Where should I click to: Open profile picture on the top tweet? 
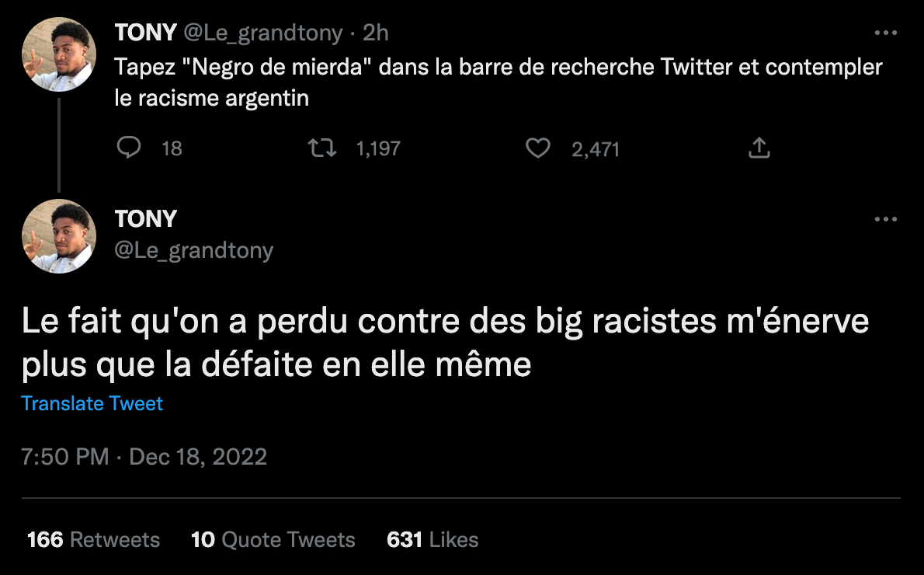click(58, 54)
